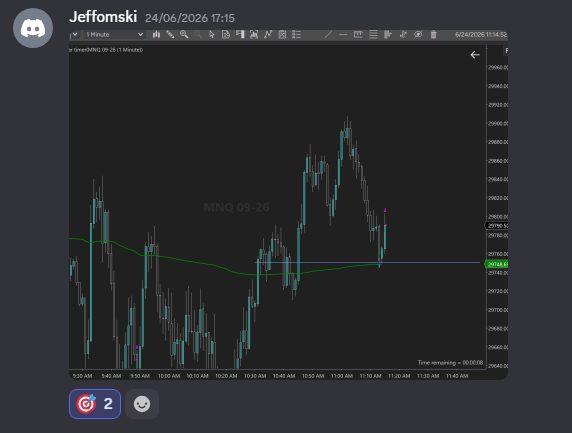The image size is (572, 433).
Task: Click the 11:00 AM time axis label
Action: pyautogui.click(x=342, y=376)
